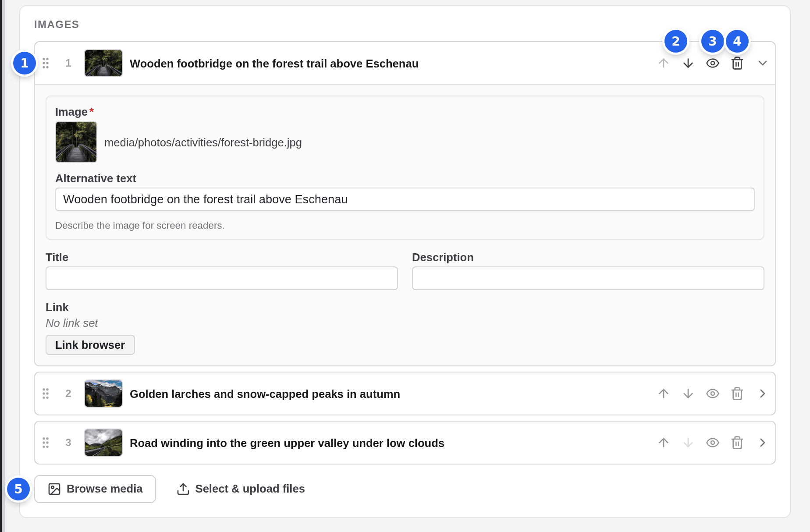Hide the Golden larches image
This screenshot has height=532, width=810.
pyautogui.click(x=713, y=394)
